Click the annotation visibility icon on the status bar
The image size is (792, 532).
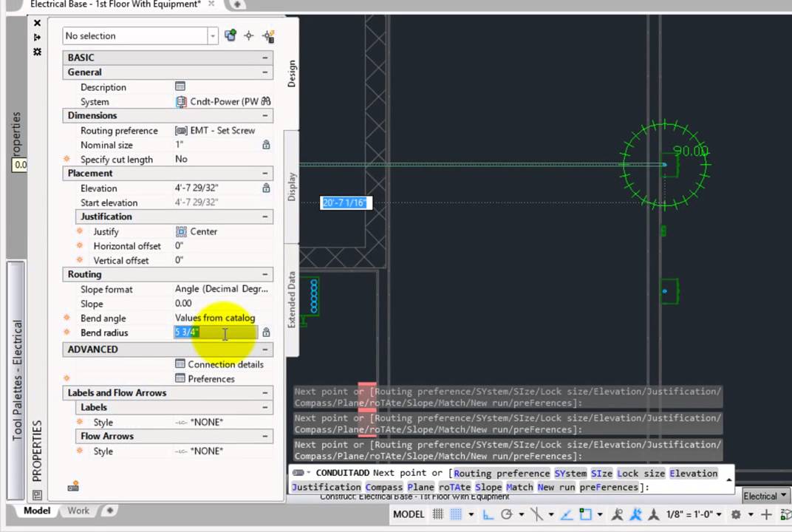tap(617, 514)
